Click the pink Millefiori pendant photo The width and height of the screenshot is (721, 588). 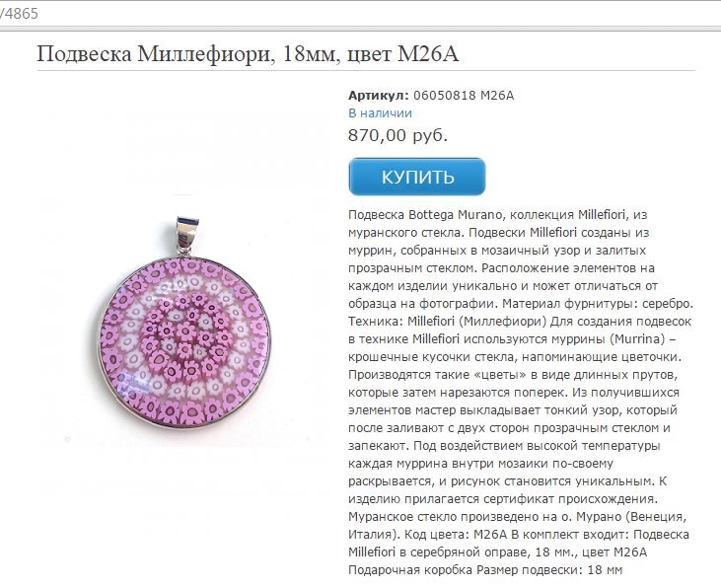183,322
